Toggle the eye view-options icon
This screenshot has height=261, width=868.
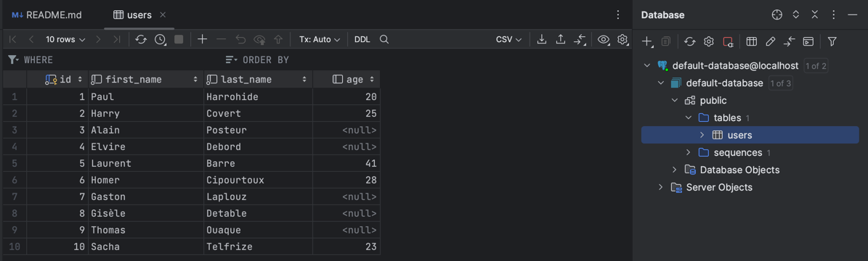point(604,39)
